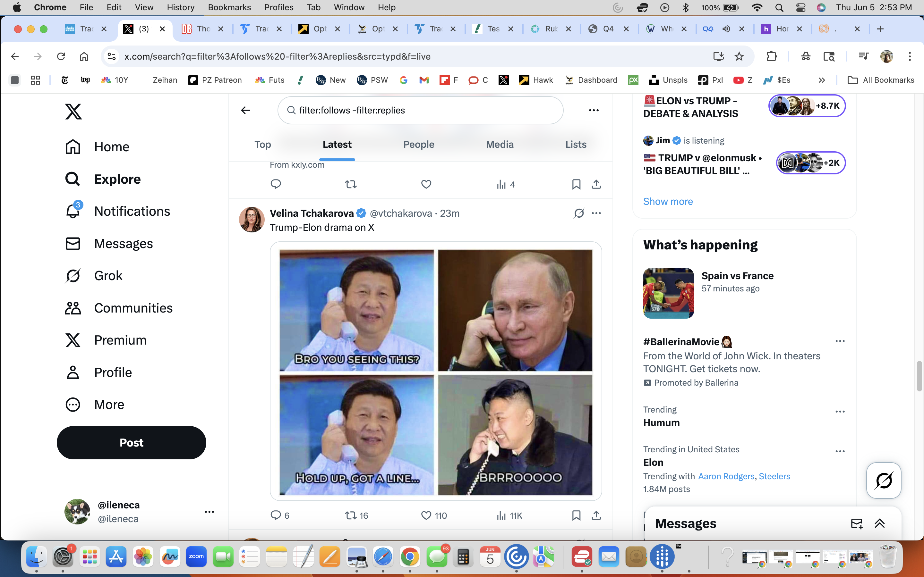Share the Trump-Elon drama post

click(x=596, y=515)
